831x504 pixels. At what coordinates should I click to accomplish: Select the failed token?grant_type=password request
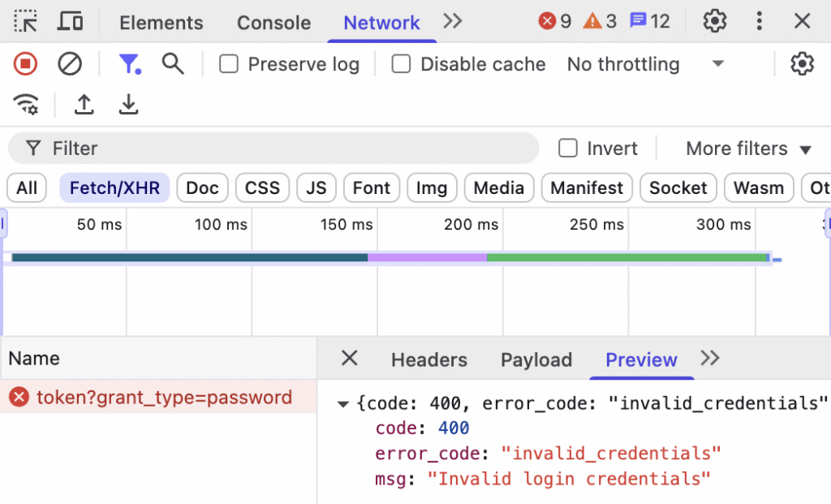point(164,398)
